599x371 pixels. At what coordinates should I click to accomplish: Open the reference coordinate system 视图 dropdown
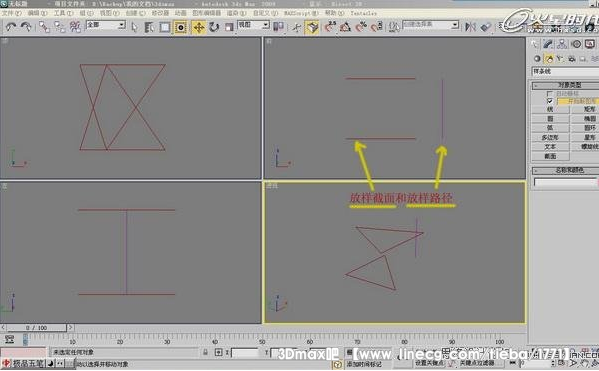click(254, 25)
